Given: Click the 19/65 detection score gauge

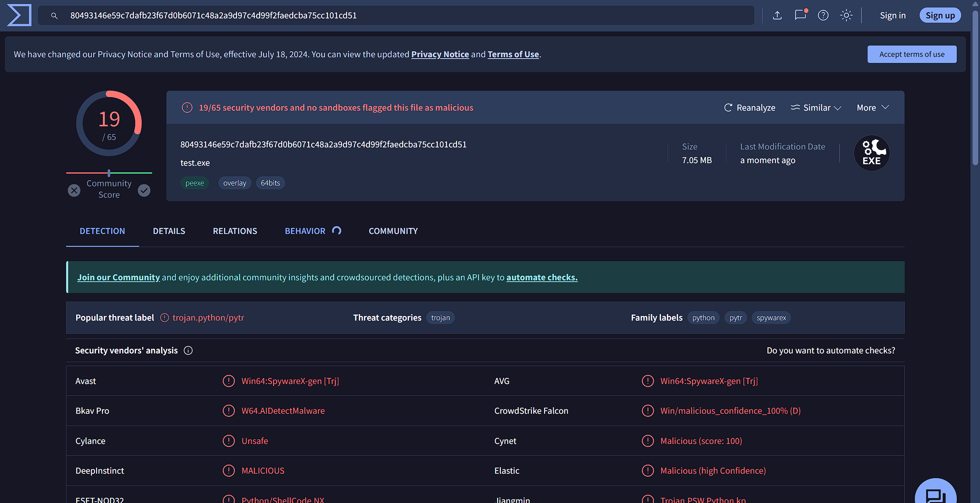Looking at the screenshot, I should (x=109, y=123).
